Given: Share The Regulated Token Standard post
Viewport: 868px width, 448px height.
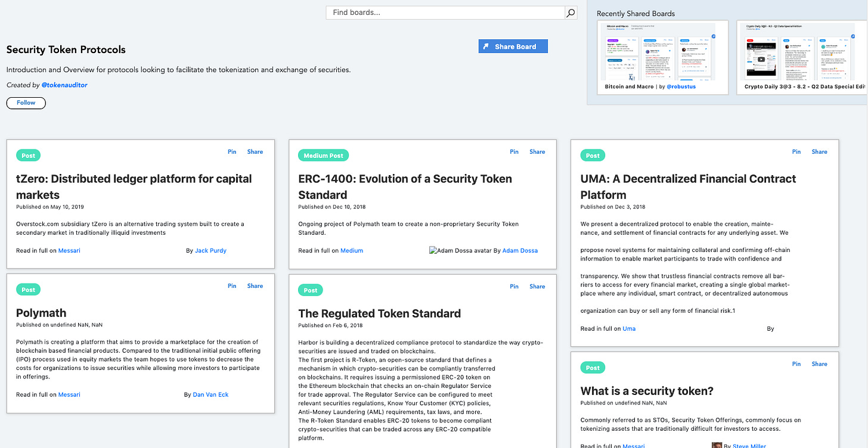Looking at the screenshot, I should [x=537, y=287].
